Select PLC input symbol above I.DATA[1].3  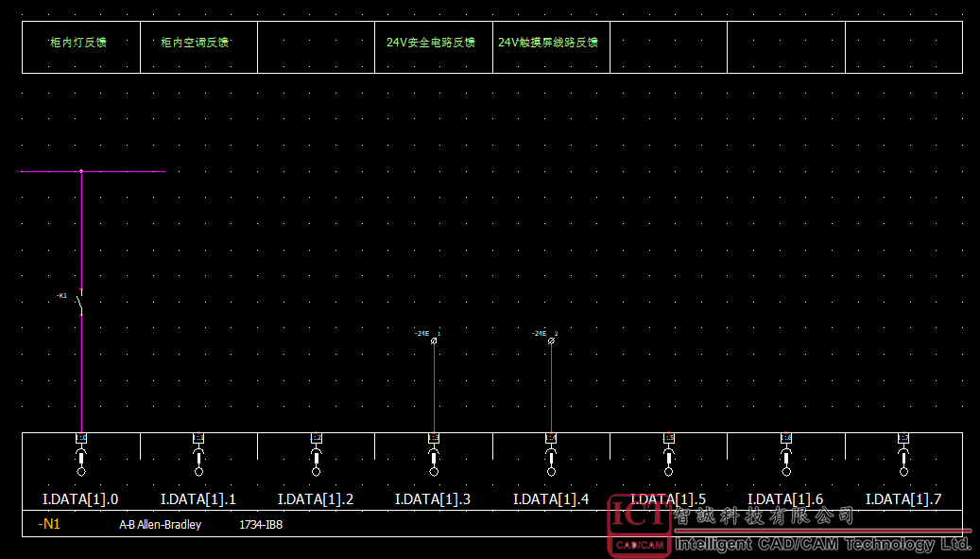pyautogui.click(x=434, y=455)
